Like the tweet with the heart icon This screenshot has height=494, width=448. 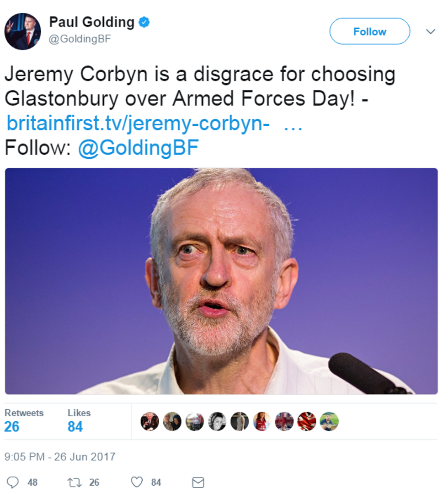tap(137, 482)
